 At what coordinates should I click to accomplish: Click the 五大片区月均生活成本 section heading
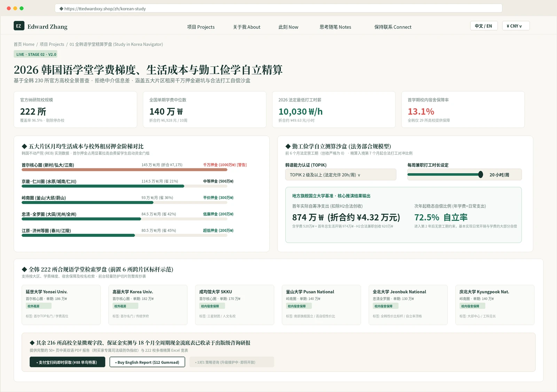pos(83,146)
